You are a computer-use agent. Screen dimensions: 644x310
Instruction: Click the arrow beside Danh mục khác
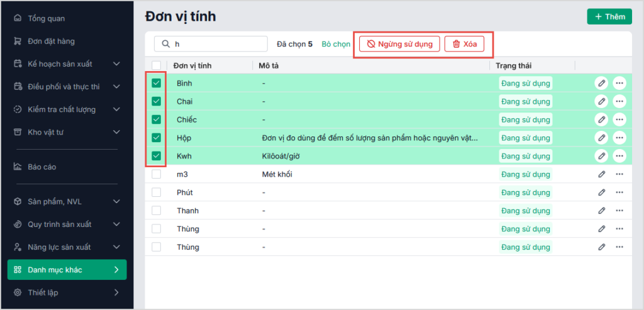tap(116, 270)
